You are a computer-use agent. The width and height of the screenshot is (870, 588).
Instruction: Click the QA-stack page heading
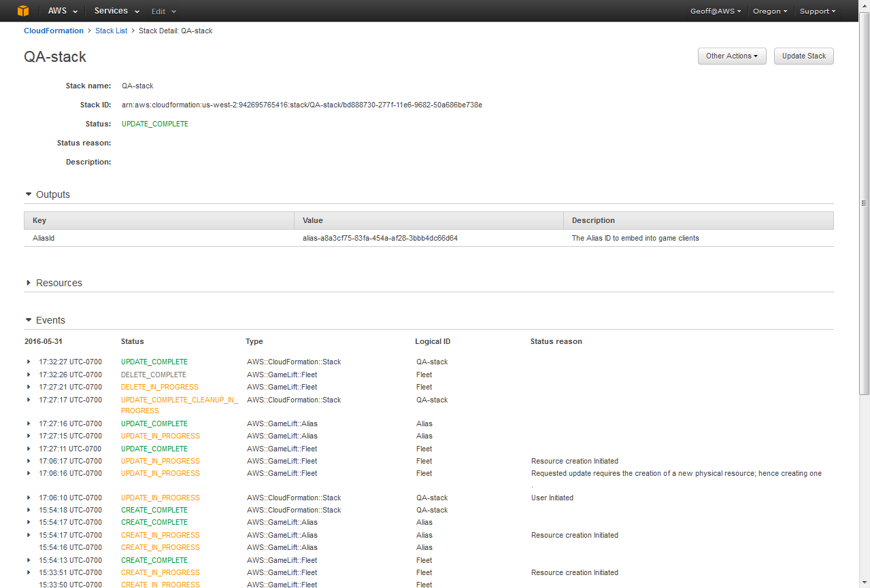pyautogui.click(x=55, y=56)
